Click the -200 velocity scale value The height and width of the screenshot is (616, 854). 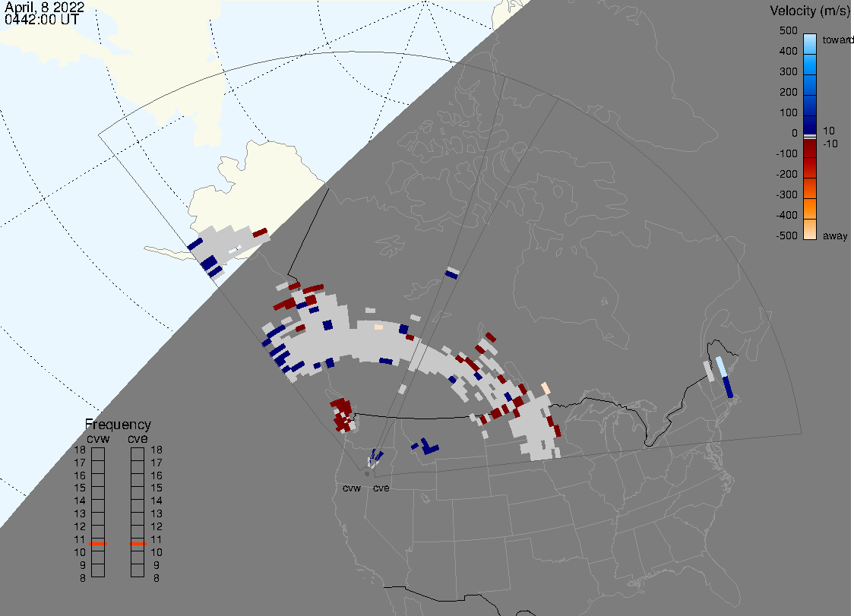(786, 174)
